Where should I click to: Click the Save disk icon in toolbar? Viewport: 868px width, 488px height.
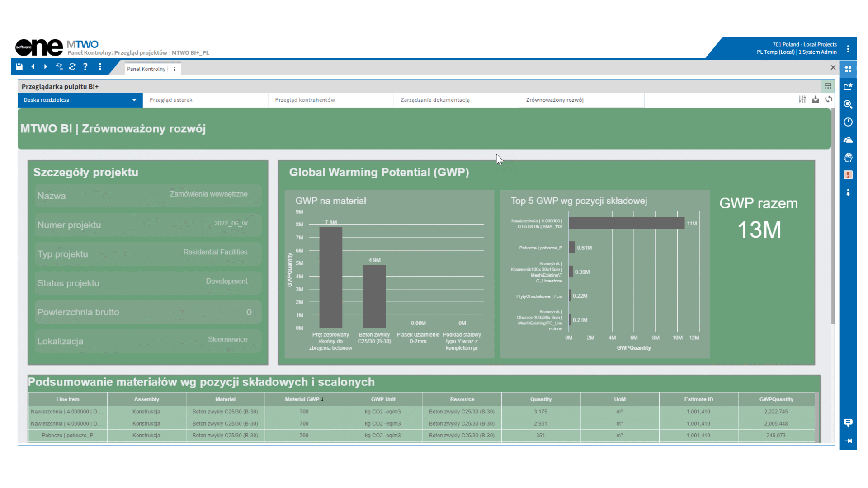pyautogui.click(x=19, y=67)
